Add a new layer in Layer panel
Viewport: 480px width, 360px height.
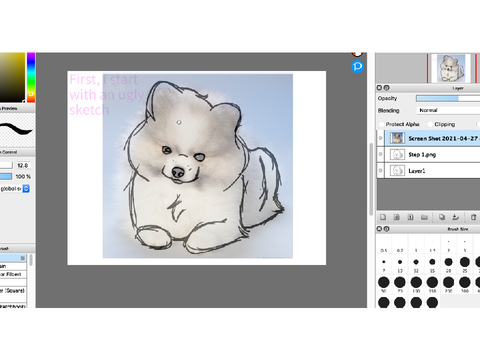(383, 217)
